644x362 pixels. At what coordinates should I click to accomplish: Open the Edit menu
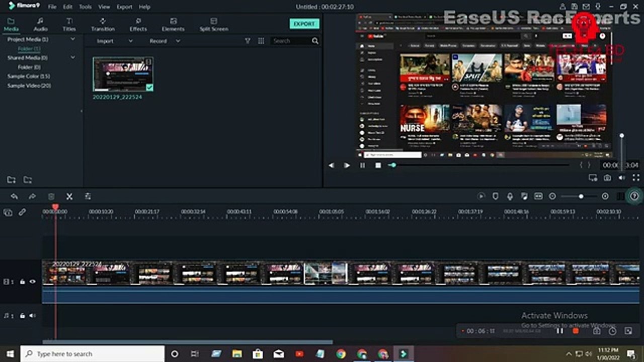67,7
